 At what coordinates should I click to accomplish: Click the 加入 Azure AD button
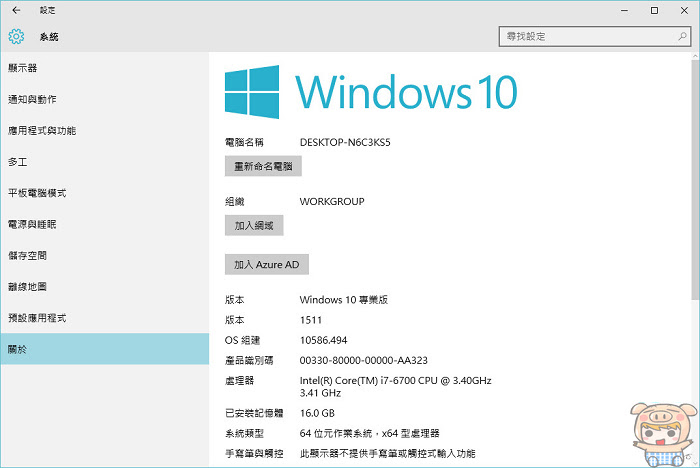point(267,264)
